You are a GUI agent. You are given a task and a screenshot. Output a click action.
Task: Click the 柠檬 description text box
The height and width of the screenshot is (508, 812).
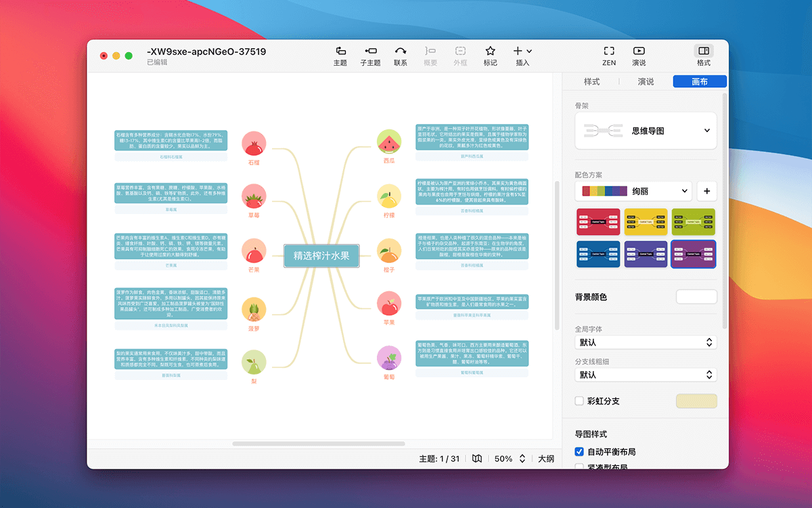coord(472,192)
